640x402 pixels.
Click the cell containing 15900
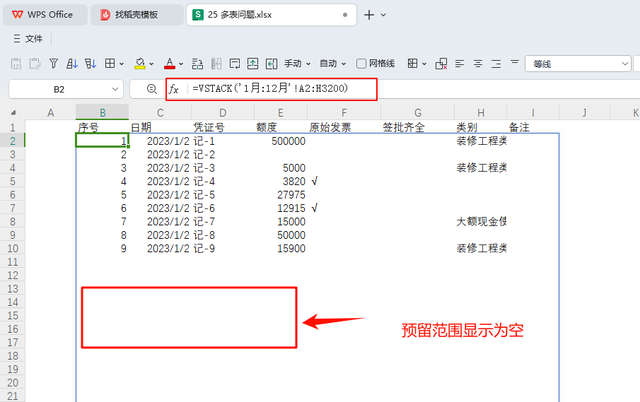click(x=281, y=248)
